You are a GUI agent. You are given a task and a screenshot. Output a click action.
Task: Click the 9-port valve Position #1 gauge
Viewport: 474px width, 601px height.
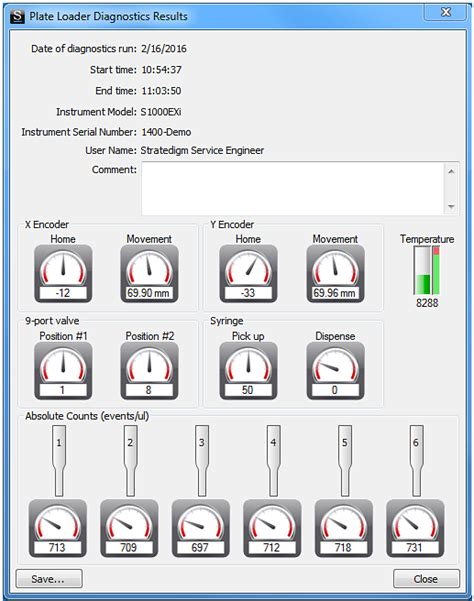pyautogui.click(x=63, y=371)
